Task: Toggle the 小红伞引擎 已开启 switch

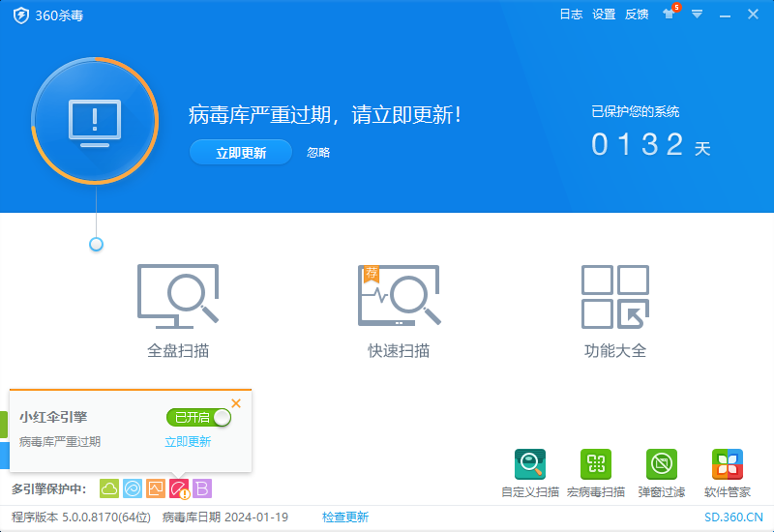Action: click(198, 418)
